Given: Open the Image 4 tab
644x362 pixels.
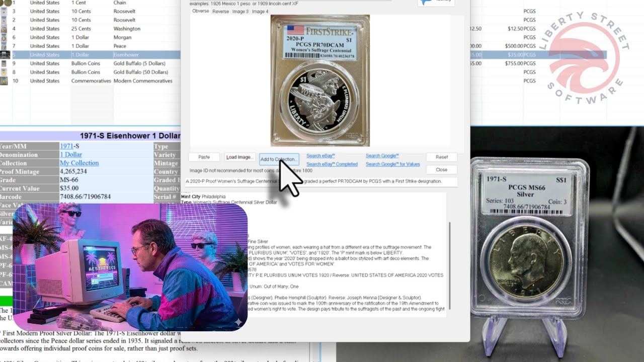Looking at the screenshot, I should pyautogui.click(x=260, y=11).
